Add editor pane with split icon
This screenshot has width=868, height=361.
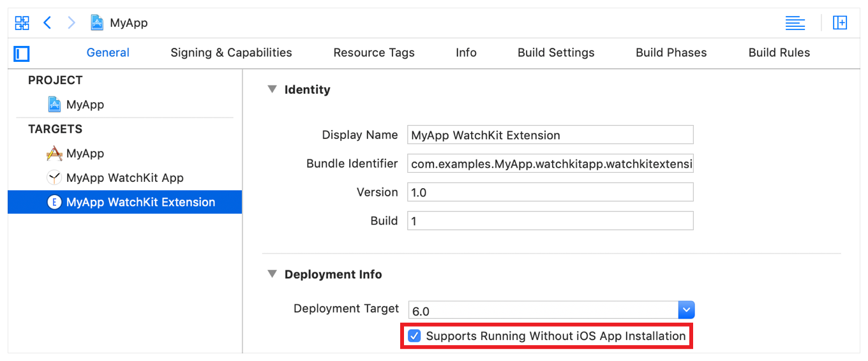pos(840,23)
